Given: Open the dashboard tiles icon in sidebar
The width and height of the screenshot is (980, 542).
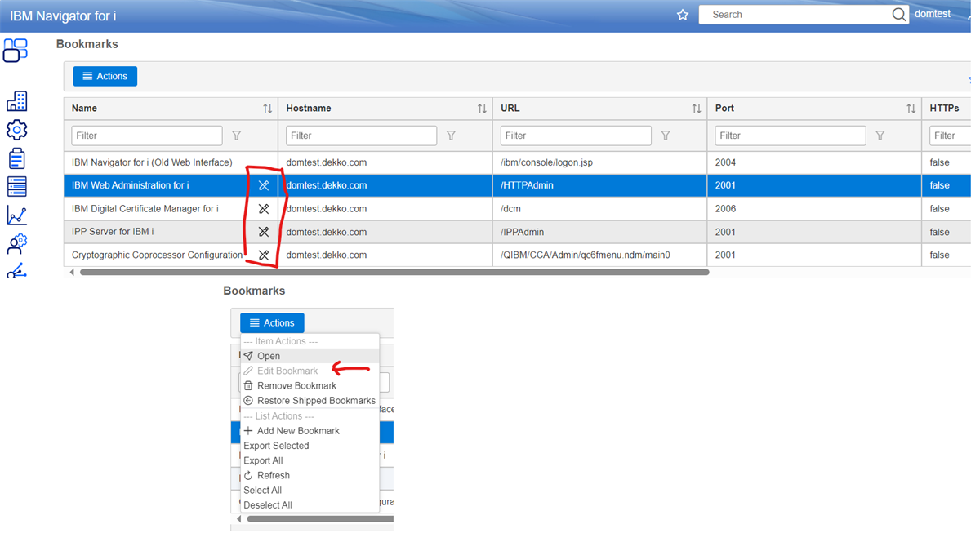Looking at the screenshot, I should coord(16,50).
